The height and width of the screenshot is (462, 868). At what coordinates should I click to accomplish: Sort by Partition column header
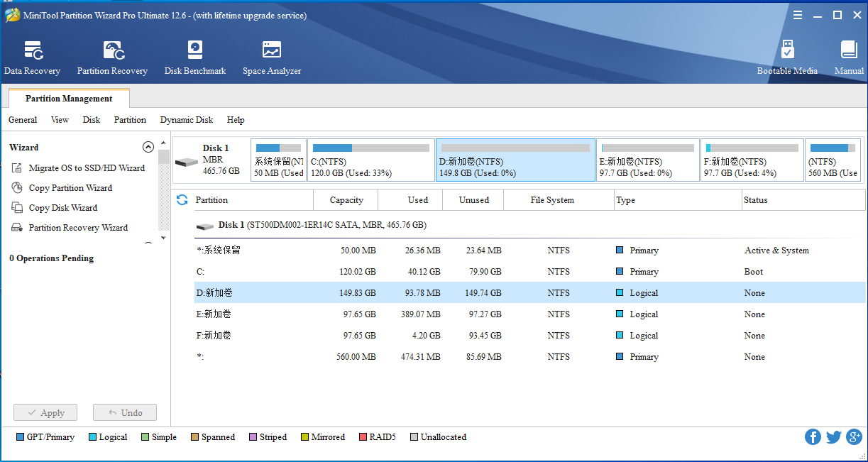tap(253, 200)
